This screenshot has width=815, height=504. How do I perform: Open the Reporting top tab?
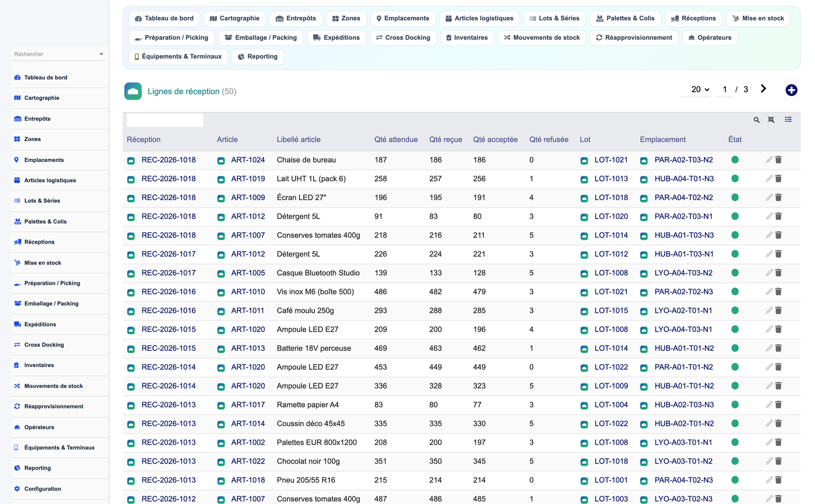258,57
